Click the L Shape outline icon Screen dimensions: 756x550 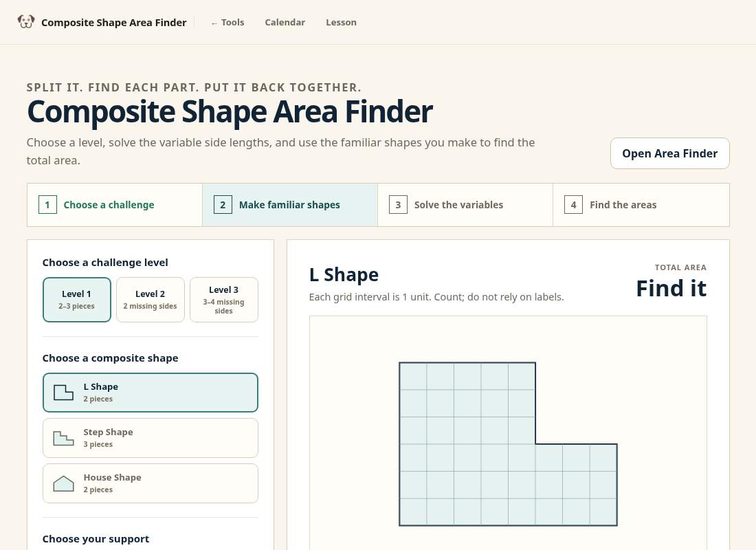[63, 393]
